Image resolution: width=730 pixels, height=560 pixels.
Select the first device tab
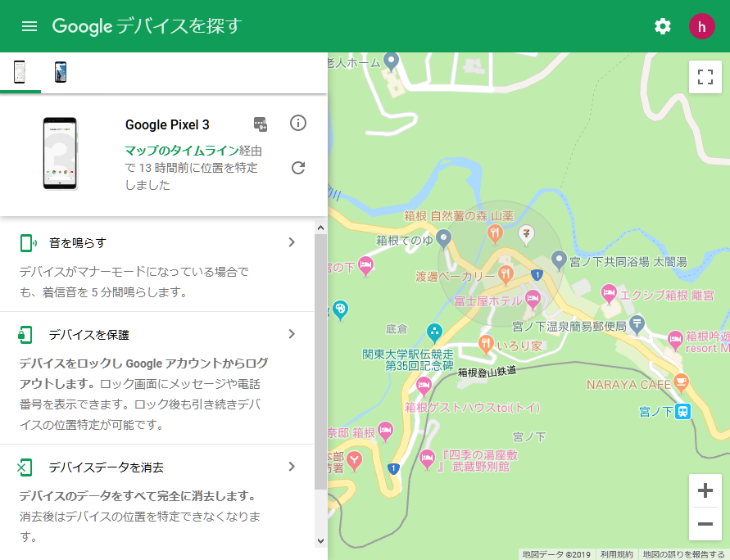[20, 72]
